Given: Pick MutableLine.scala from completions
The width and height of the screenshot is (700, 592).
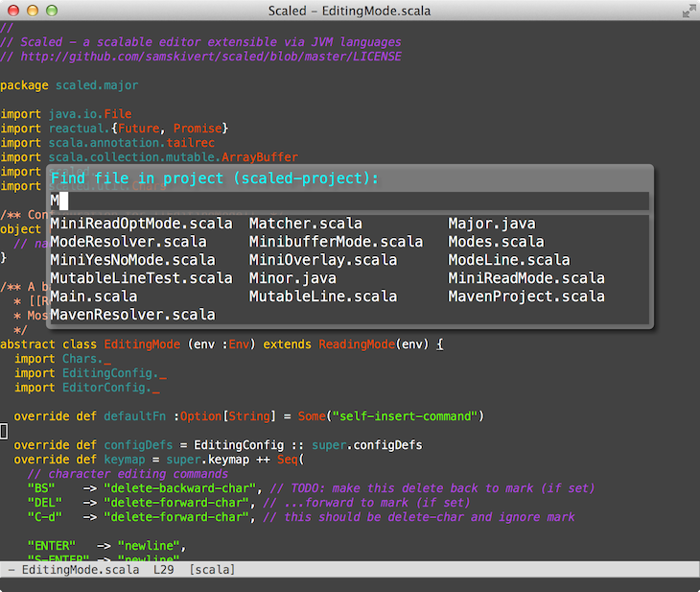Looking at the screenshot, I should coord(323,296).
